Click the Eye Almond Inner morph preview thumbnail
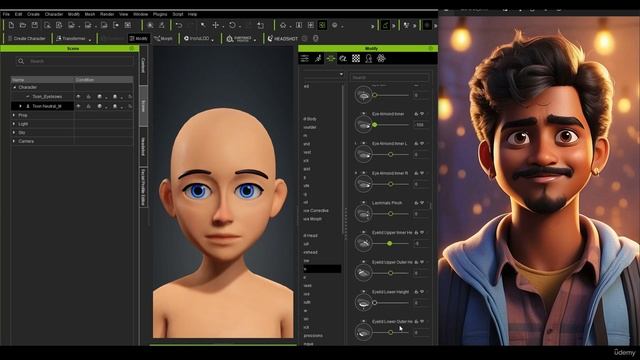 click(x=363, y=124)
